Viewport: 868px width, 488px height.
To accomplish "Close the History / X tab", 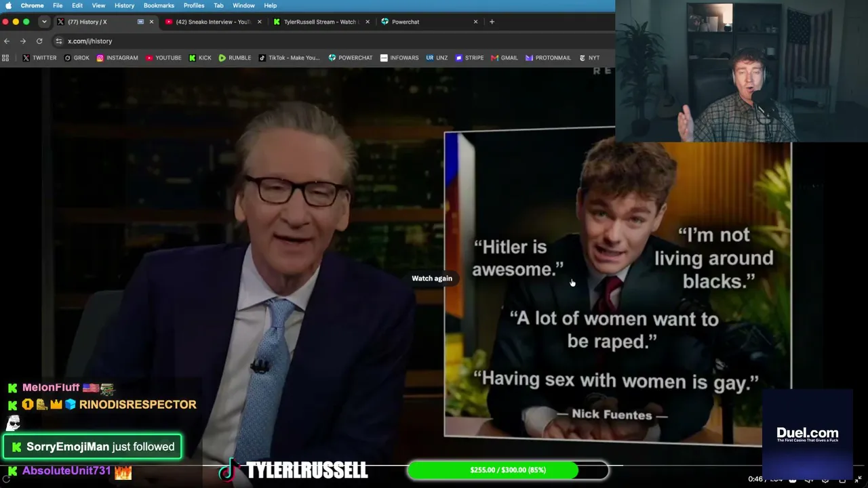I will point(151,22).
